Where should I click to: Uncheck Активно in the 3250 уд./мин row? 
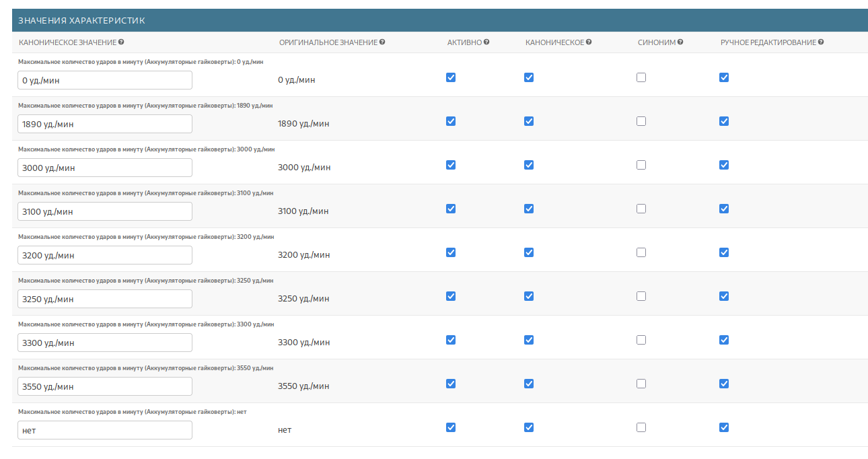(451, 296)
